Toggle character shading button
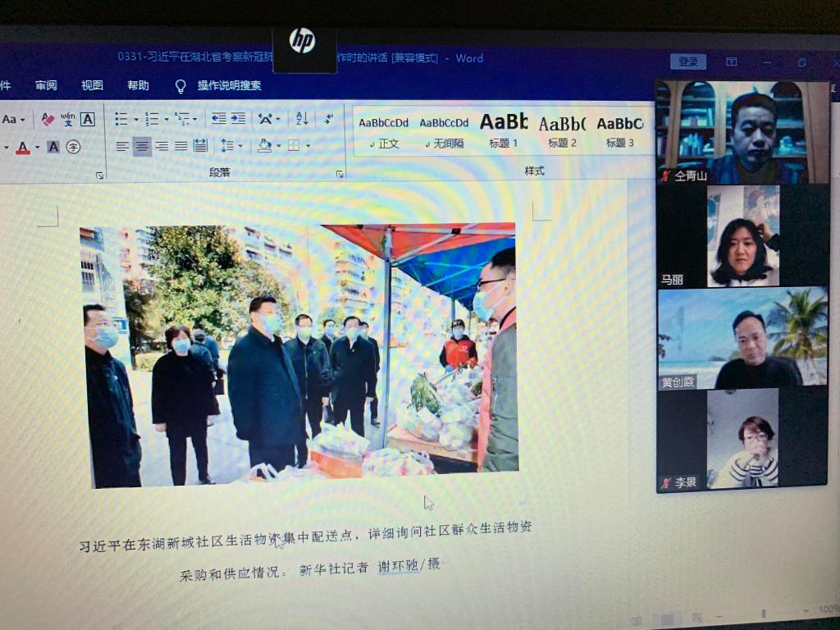 pyautogui.click(x=53, y=147)
